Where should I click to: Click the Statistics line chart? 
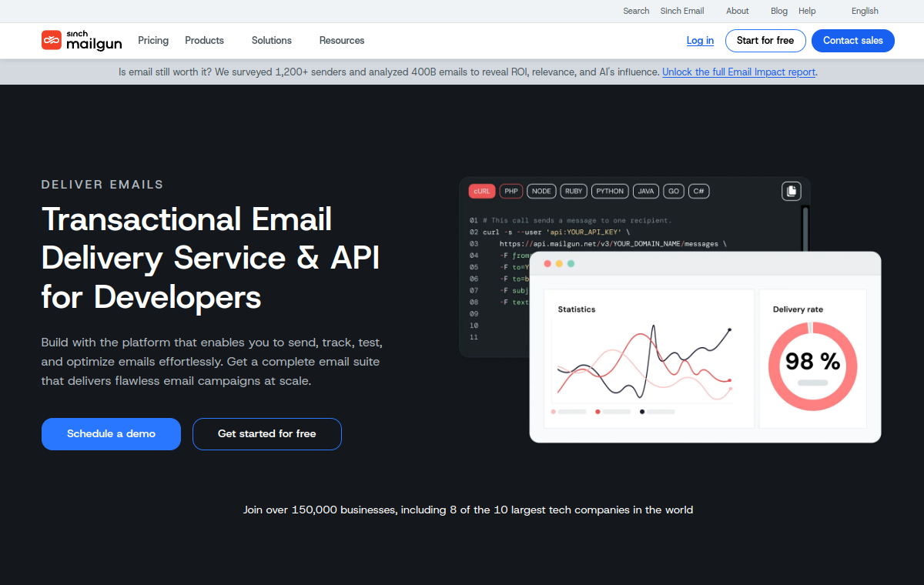(x=643, y=362)
